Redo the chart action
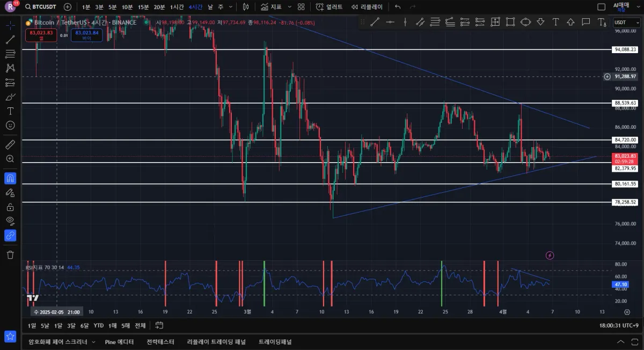 (x=413, y=7)
